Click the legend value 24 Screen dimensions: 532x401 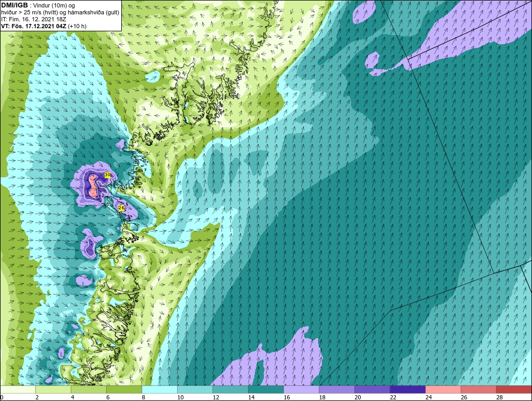point(428,397)
